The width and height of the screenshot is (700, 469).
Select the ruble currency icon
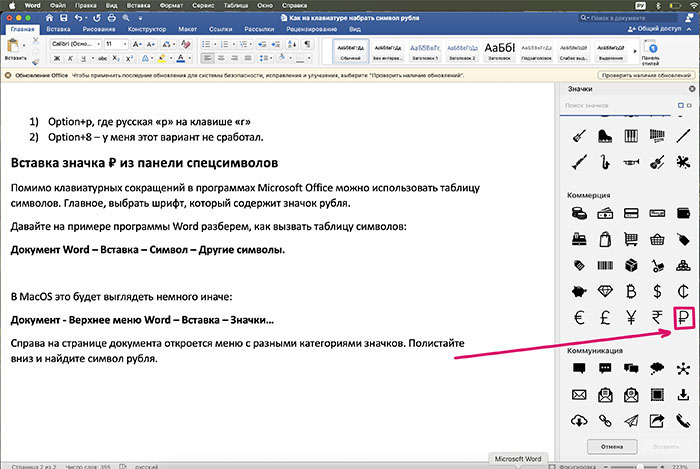[x=683, y=318]
